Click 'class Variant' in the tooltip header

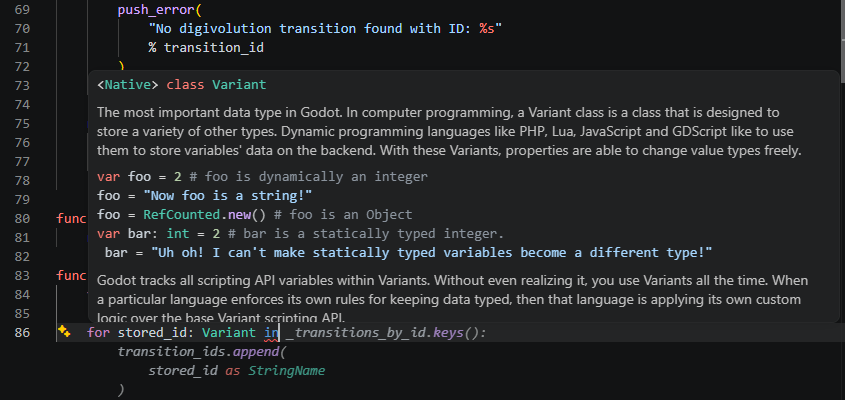coord(216,85)
